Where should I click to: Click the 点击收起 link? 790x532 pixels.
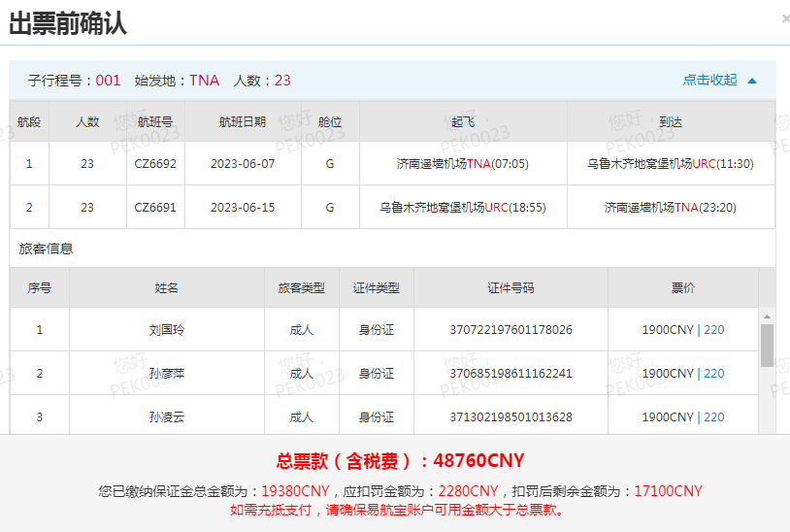point(709,81)
